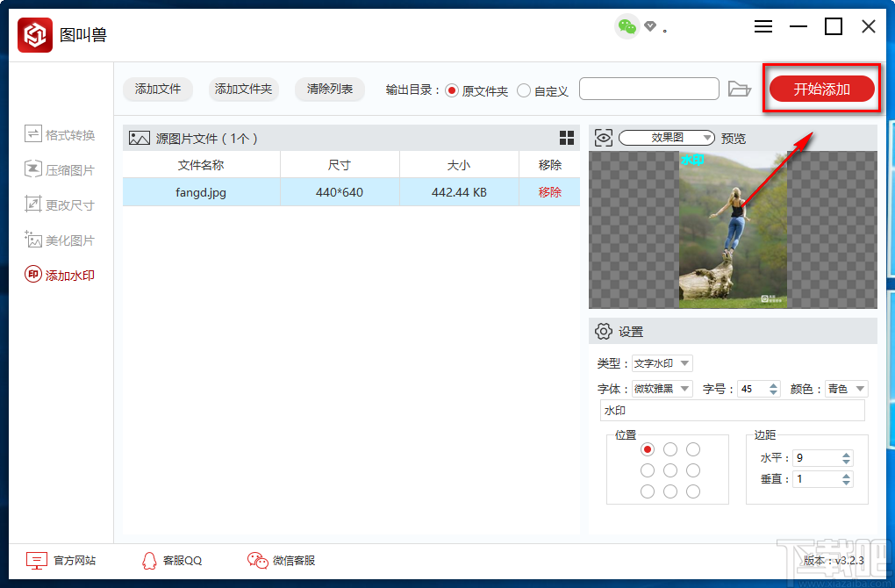Decrease the 字号 font size value
The width and height of the screenshot is (895, 588).
coord(773,392)
